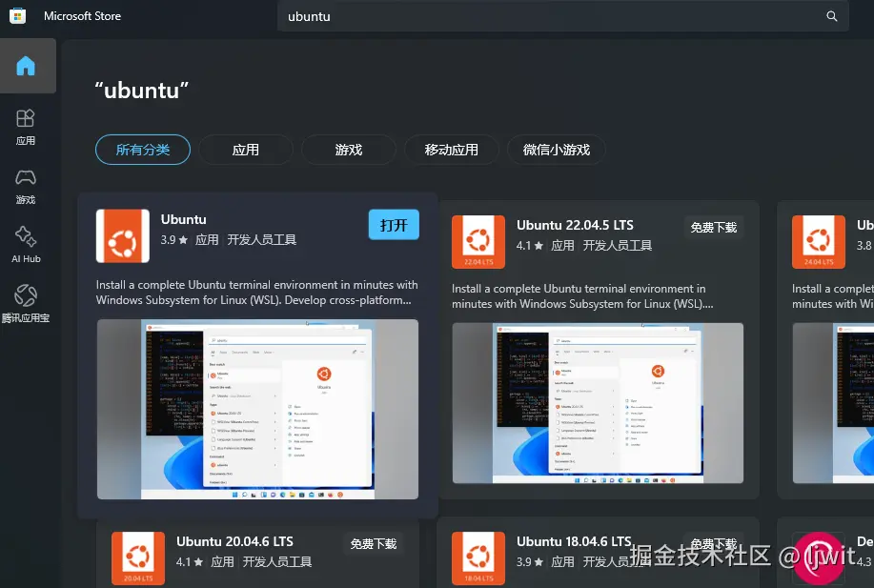Focus the search box containing ubuntu
This screenshot has height=588, width=874.
coord(563,16)
